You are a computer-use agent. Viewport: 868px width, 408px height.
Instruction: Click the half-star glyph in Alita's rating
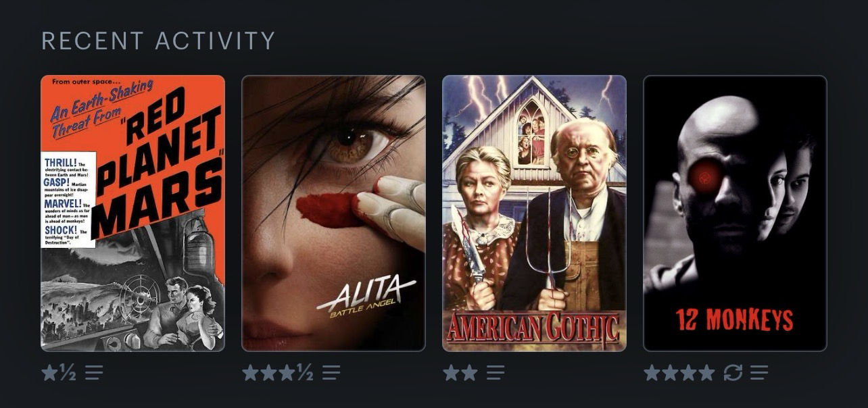click(305, 373)
